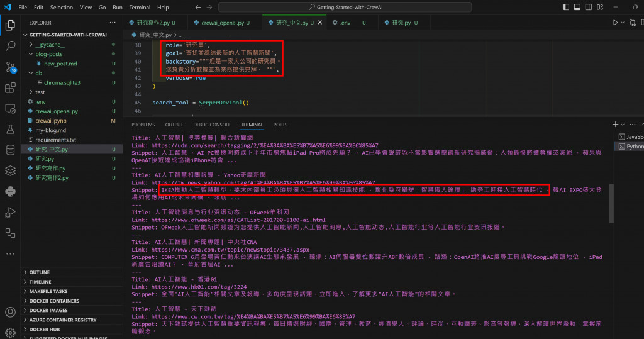Image resolution: width=644 pixels, height=339 pixels.
Task: Switch to the OUTPUT panel tab
Action: (x=174, y=125)
